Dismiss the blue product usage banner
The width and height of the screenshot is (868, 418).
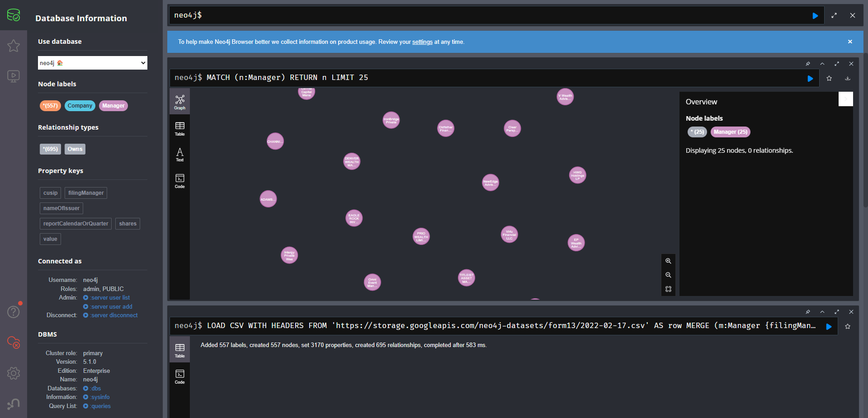point(850,42)
